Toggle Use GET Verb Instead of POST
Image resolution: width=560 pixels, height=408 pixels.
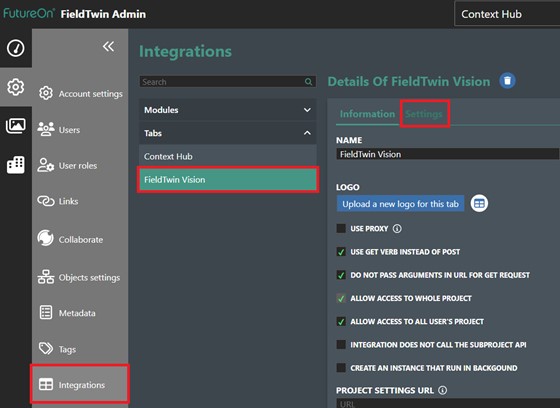[x=341, y=252]
